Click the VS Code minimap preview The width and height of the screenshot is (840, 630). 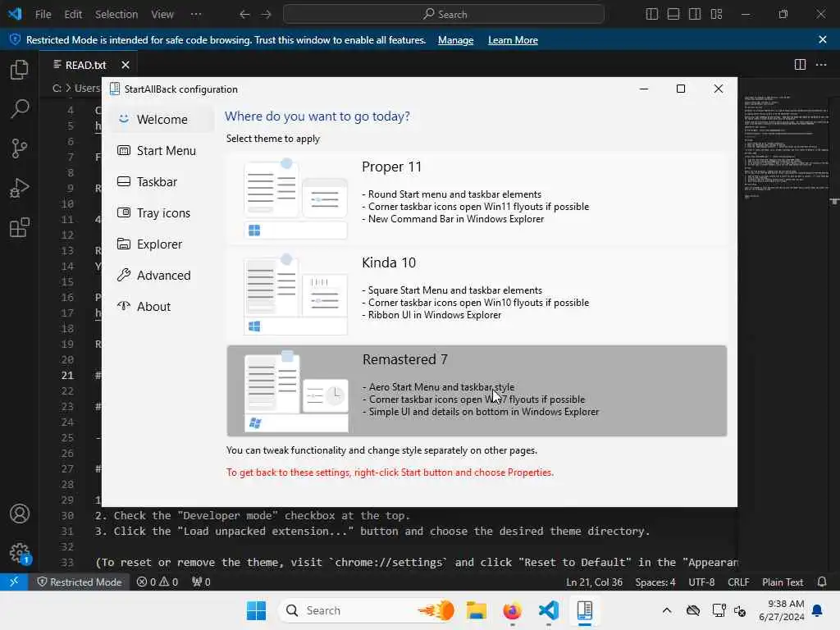pos(786,148)
